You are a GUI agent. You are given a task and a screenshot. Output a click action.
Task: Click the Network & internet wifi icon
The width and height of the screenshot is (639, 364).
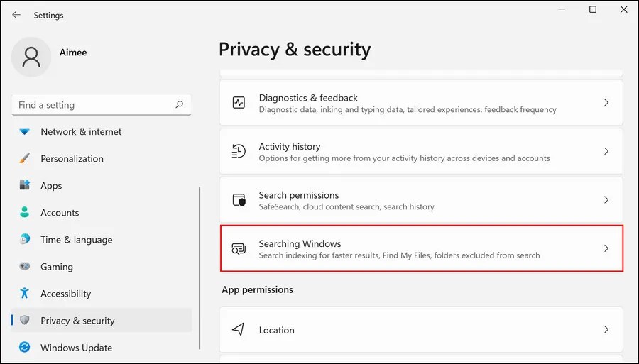24,131
